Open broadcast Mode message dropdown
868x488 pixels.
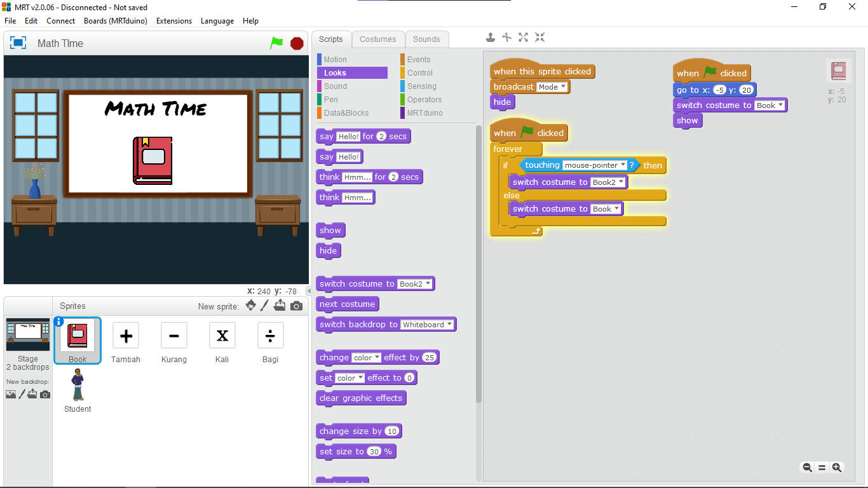tap(563, 87)
